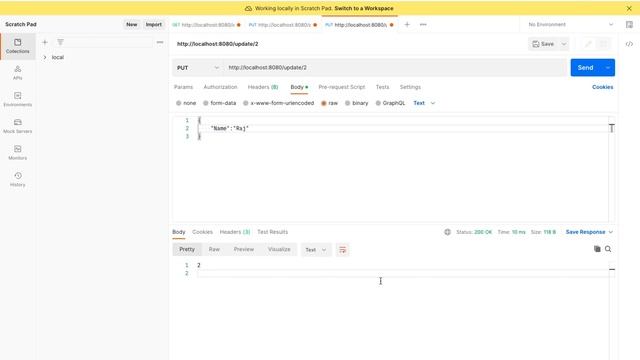This screenshot has height=360, width=640.
Task: Click Switch to a Workspace link
Action: tap(364, 8)
